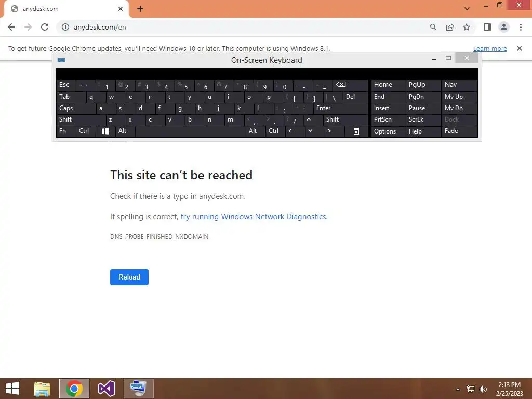Tap the Del key on On-Screen Keyboard
Viewport: 532px width, 399px height.
(356, 97)
